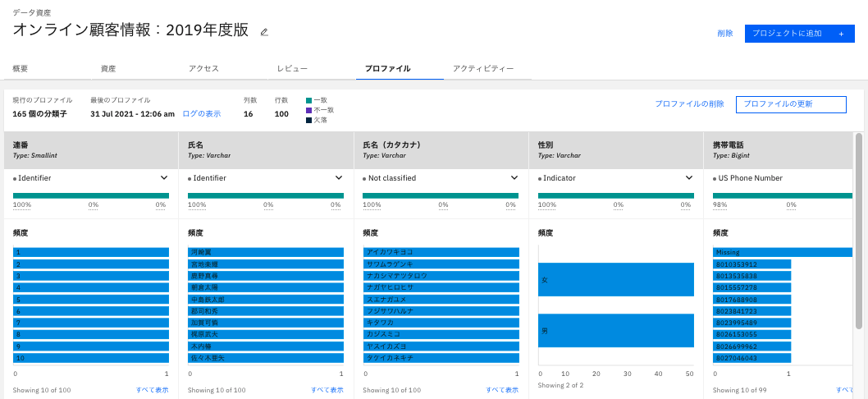This screenshot has height=399, width=868.
Task: Click the 8023995489 phone number bar
Action: (x=752, y=323)
